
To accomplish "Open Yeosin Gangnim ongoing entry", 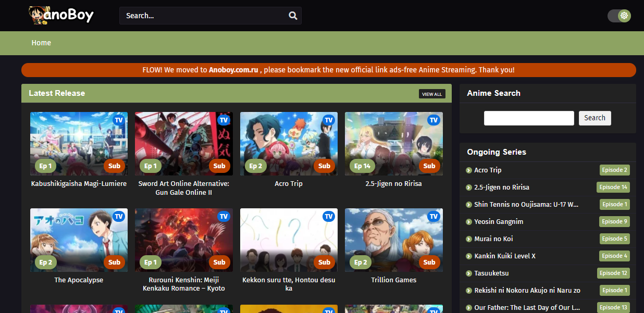I will pyautogui.click(x=499, y=222).
